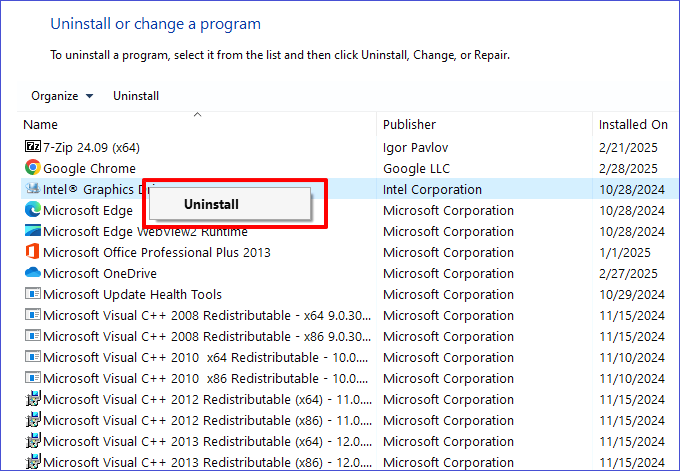Select Visual C++ 2012 Redistributable (x64) entry
The height and width of the screenshot is (471, 680).
coord(207,399)
